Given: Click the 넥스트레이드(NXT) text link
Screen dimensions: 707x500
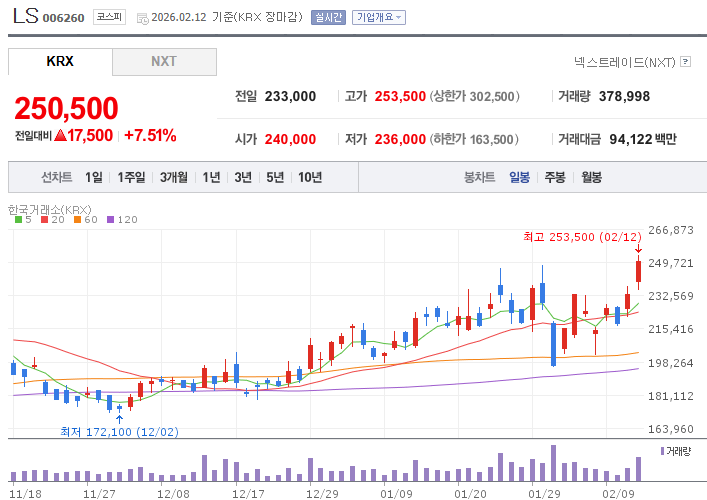Looking at the screenshot, I should point(624,62).
